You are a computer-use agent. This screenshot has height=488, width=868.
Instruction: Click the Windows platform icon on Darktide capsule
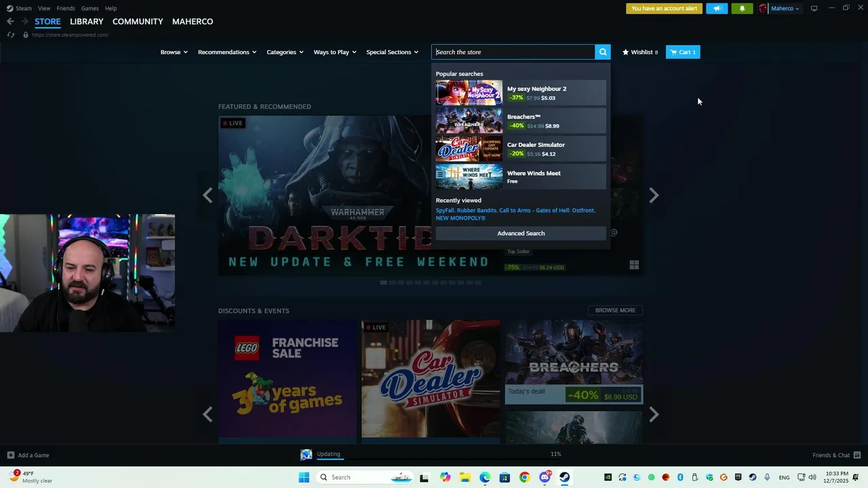[x=634, y=265]
